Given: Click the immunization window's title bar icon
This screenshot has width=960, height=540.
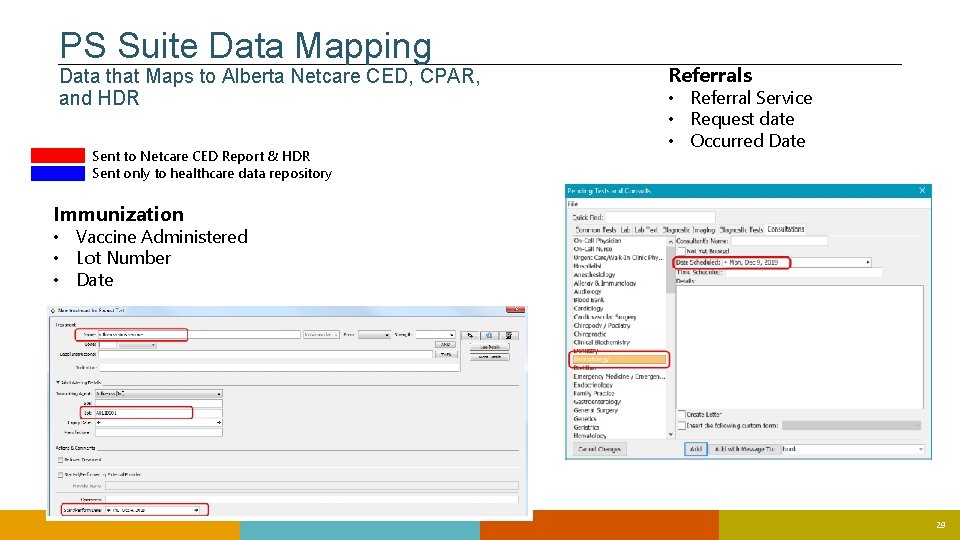Looking at the screenshot, I should [x=53, y=310].
